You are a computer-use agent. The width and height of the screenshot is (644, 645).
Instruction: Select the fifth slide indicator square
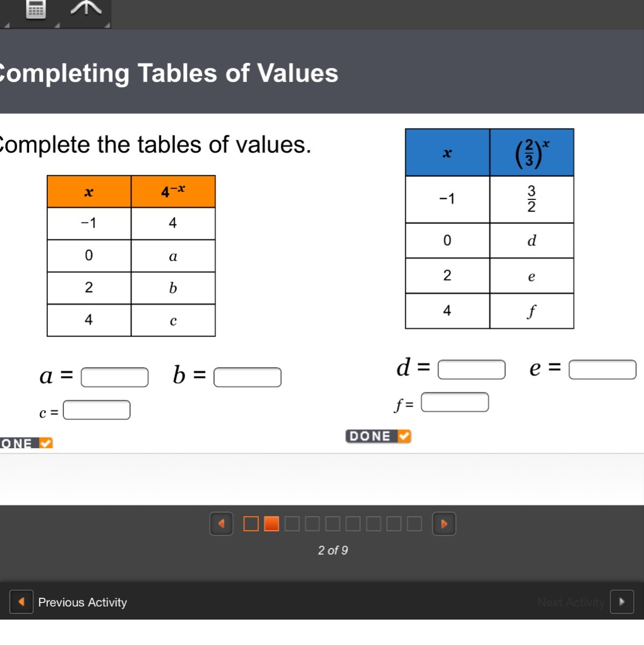[x=333, y=524]
